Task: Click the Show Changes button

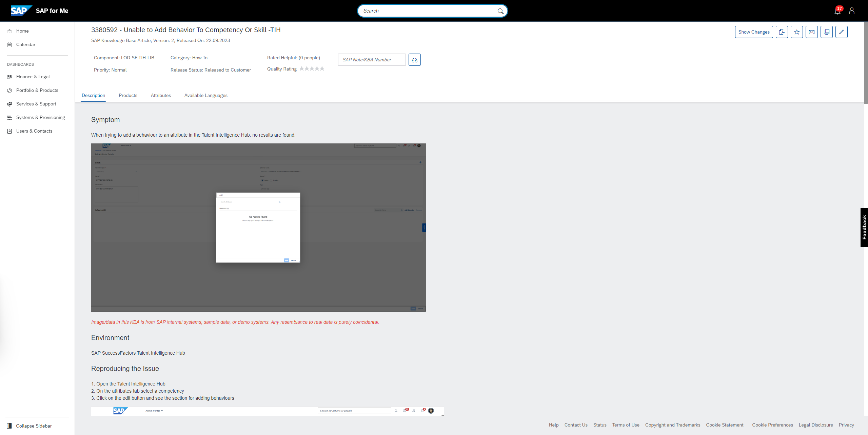Action: click(754, 32)
